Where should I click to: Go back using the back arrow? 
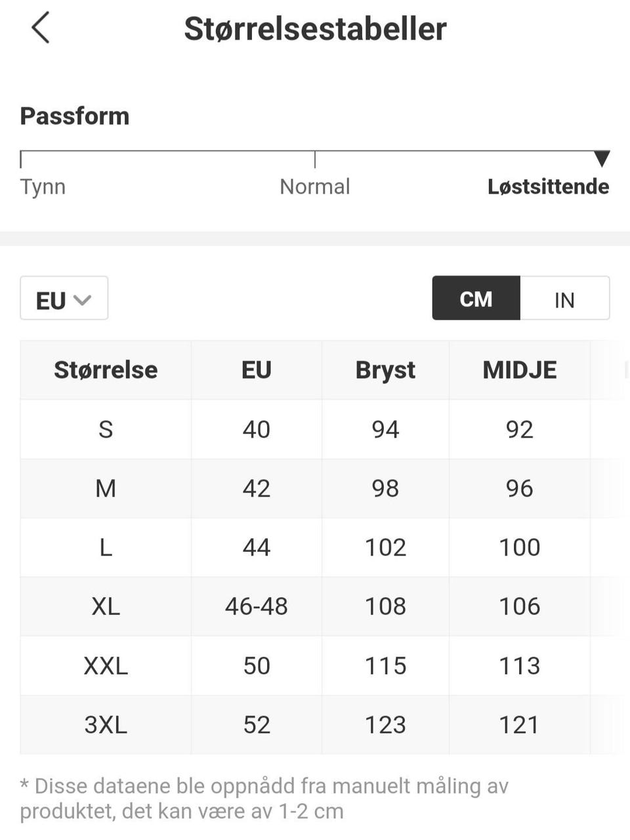(40, 28)
